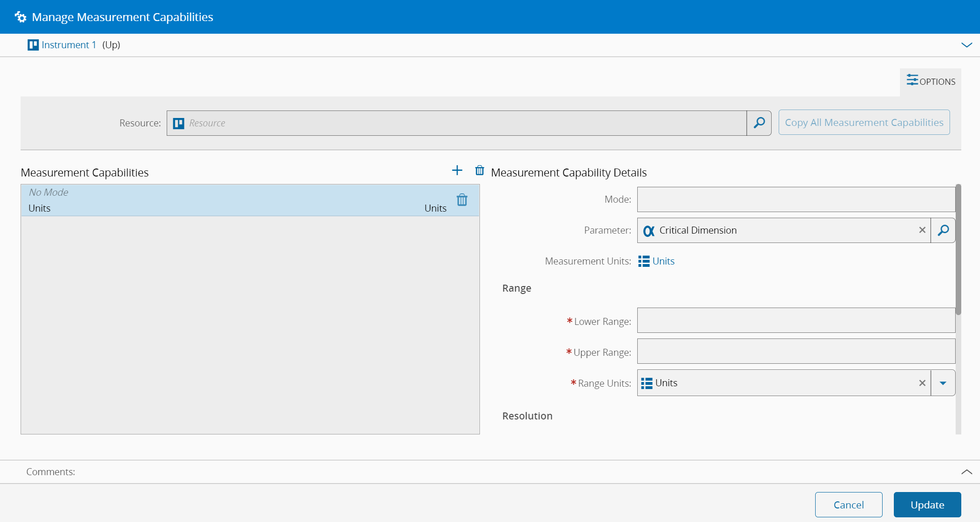Screen dimensions: 980x522
Task: Open the Units measurement link
Action: pos(663,261)
